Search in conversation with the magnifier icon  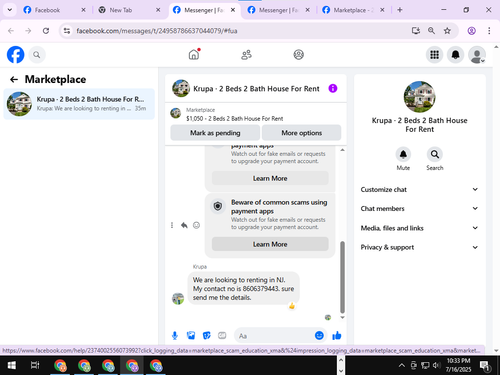pos(435,154)
